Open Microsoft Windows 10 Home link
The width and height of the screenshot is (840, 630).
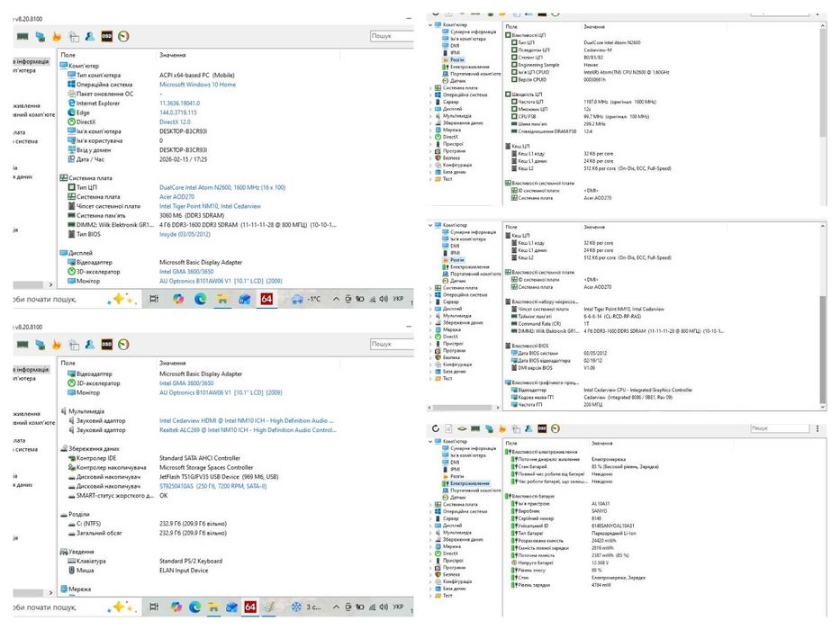click(197, 85)
